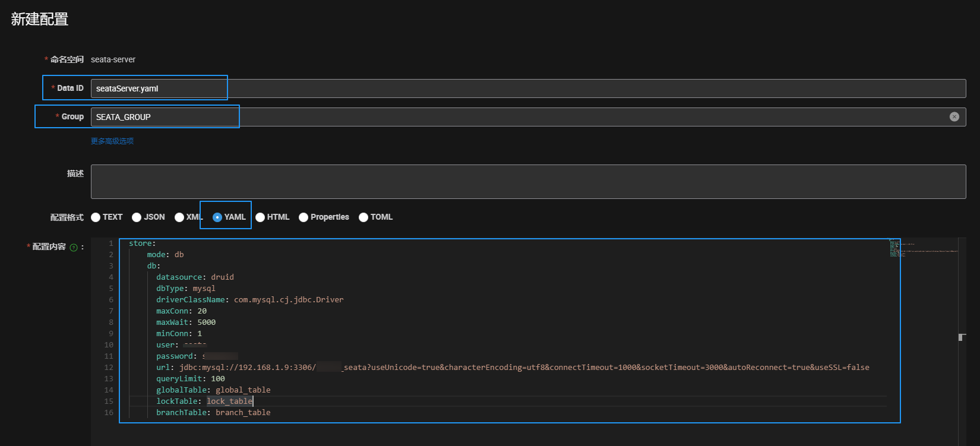Click line 'mode: db' in editor
980x446 pixels.
pyautogui.click(x=165, y=255)
